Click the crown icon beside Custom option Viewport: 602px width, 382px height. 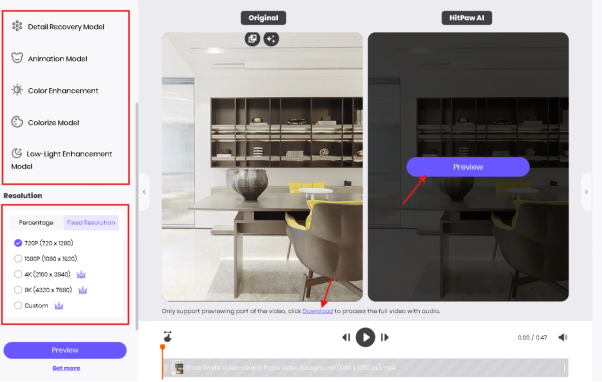(x=59, y=306)
